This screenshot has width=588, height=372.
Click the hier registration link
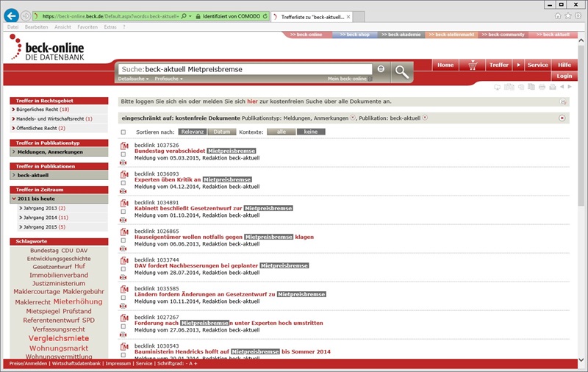tap(252, 101)
